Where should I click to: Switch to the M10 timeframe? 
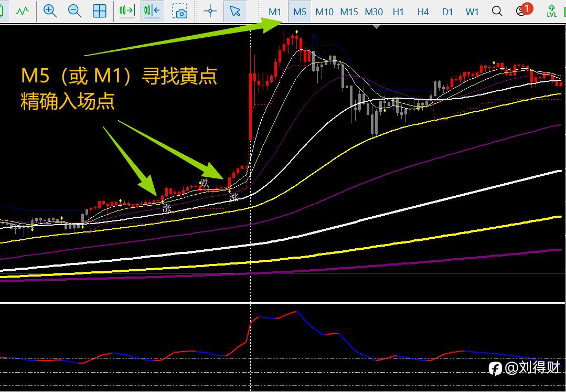pos(324,12)
